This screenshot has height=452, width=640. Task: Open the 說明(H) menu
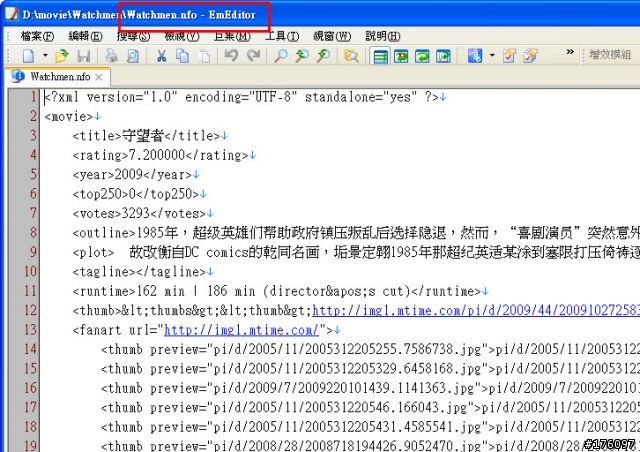pos(382,36)
